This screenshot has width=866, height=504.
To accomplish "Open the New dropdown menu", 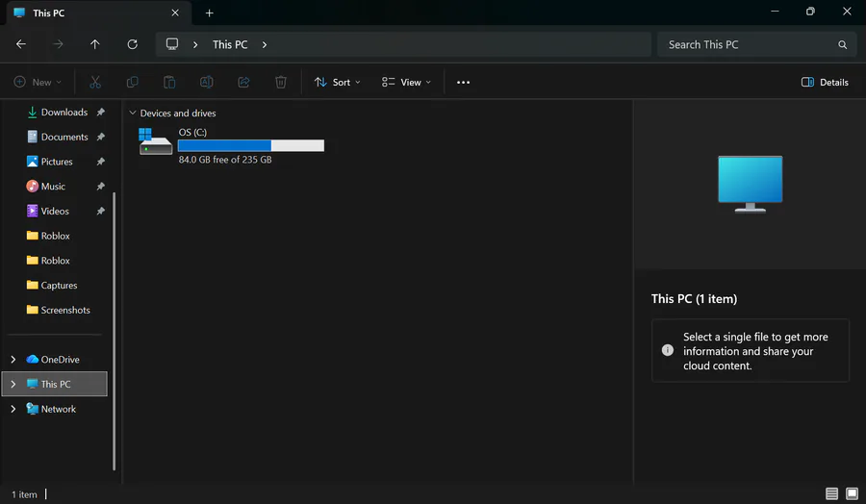I will tap(38, 83).
